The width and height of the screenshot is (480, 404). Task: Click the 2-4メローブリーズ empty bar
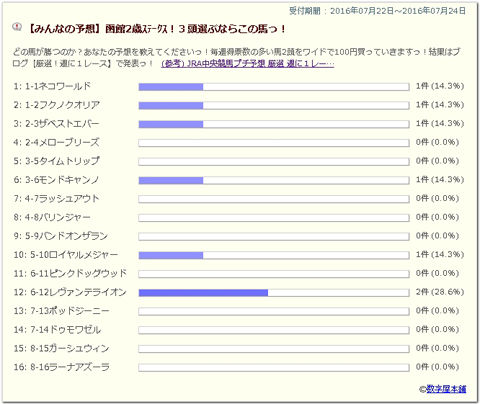(x=274, y=143)
